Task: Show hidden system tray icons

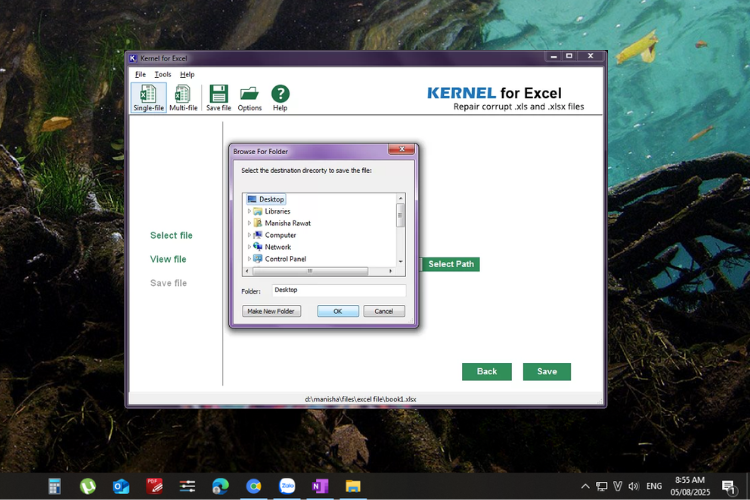Action: [585, 487]
